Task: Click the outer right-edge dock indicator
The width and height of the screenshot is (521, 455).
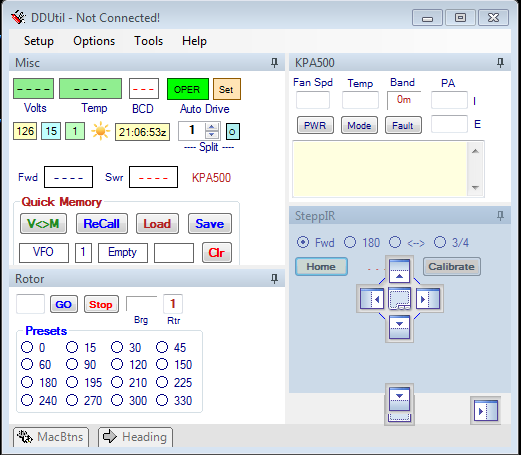Action: point(486,411)
